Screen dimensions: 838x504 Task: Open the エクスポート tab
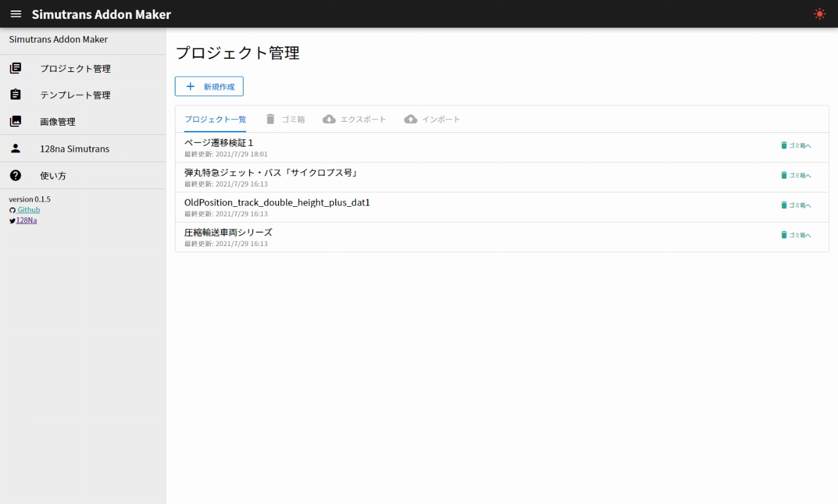[x=355, y=119]
